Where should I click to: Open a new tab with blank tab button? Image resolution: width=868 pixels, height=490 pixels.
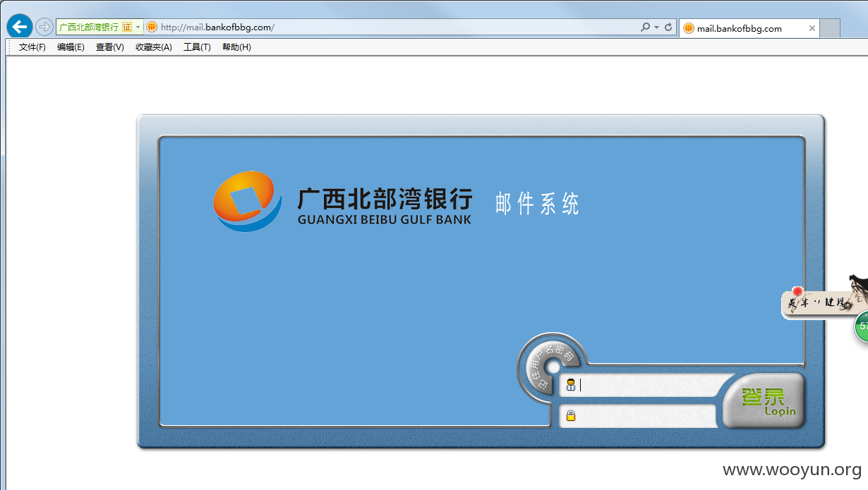[830, 28]
